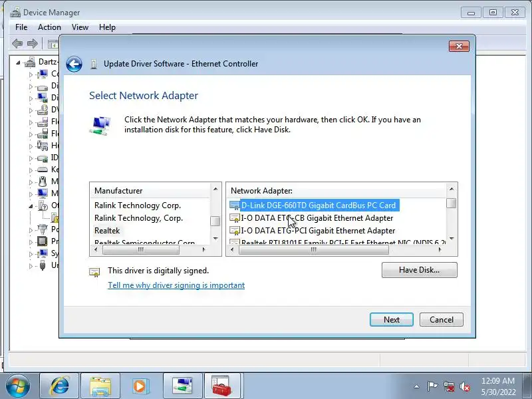Cancel the Update Driver Software wizard

tap(442, 320)
